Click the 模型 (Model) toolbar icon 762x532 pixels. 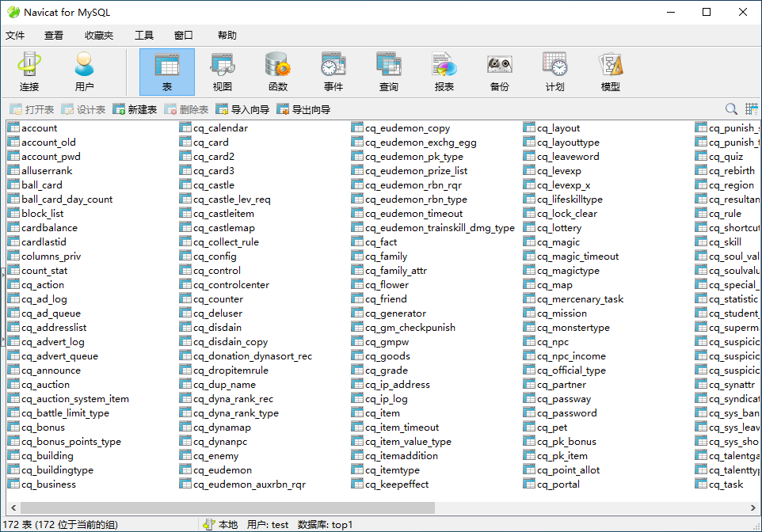tap(610, 72)
